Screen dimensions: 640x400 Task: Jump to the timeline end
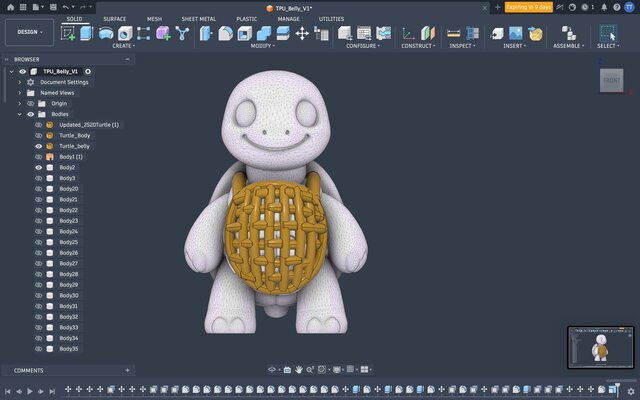[x=52, y=391]
